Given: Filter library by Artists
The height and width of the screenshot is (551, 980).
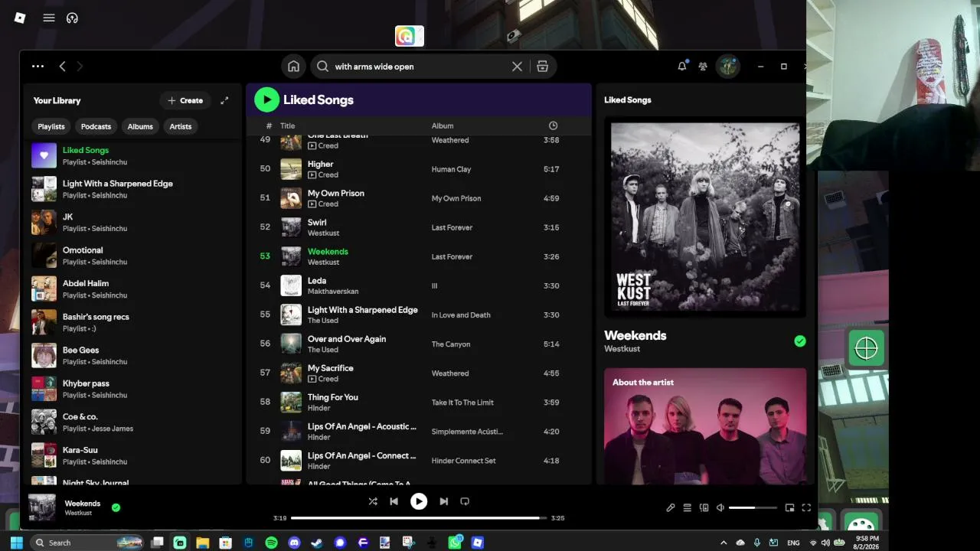Looking at the screenshot, I should click(181, 126).
